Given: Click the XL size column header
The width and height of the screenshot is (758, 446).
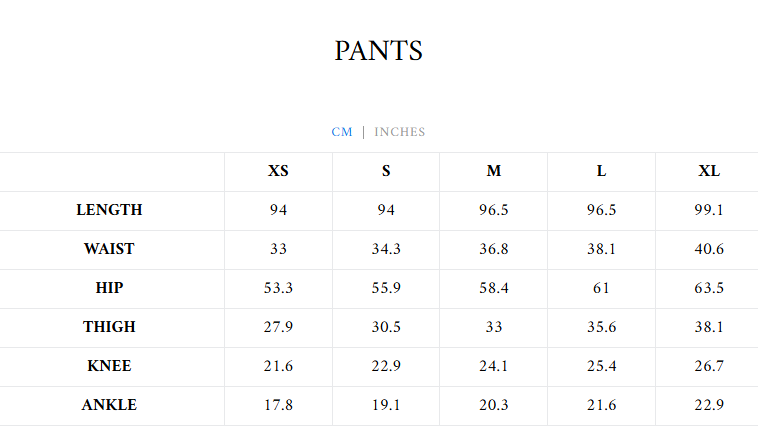Looking at the screenshot, I should click(709, 171).
